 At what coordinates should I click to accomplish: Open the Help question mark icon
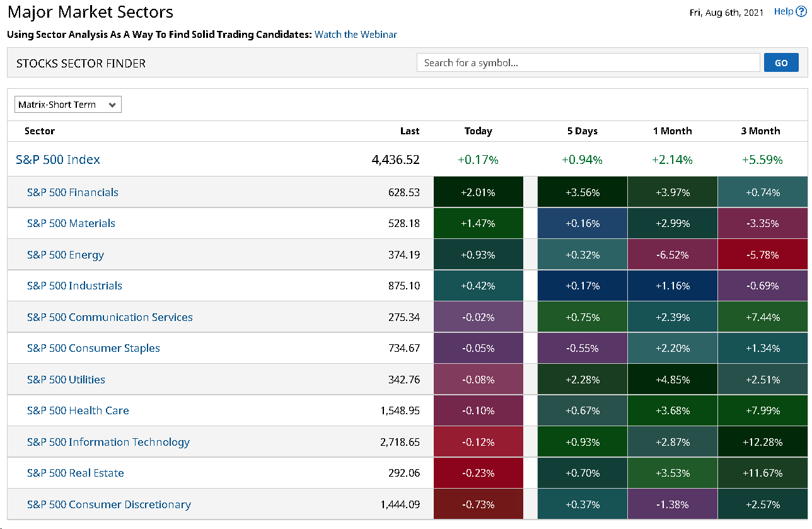click(x=801, y=11)
